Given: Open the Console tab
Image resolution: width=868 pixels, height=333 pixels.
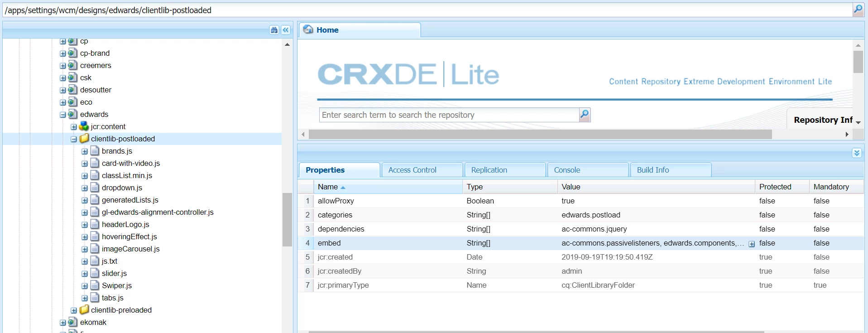Looking at the screenshot, I should (588, 170).
